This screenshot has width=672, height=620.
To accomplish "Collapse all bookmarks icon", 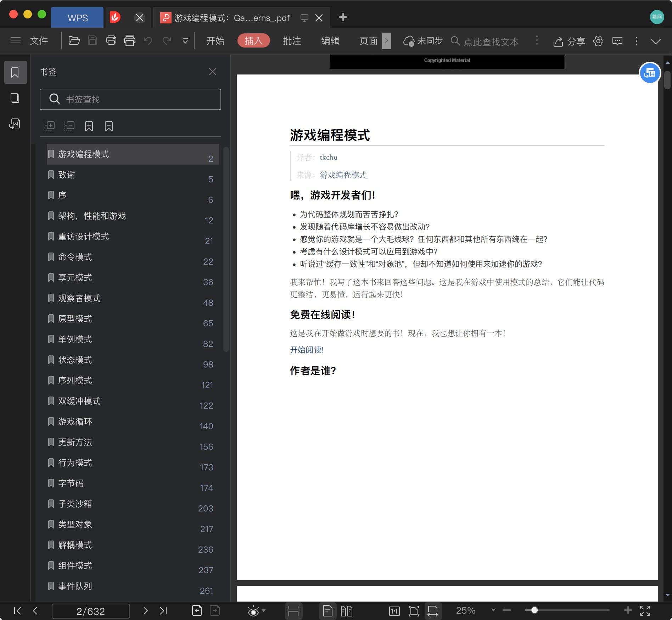I will point(69,126).
